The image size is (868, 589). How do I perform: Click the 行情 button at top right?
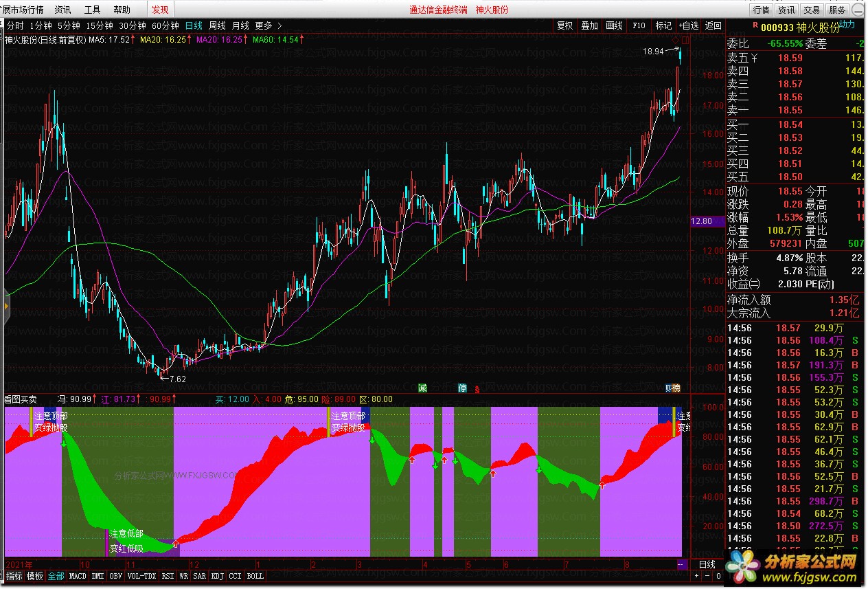click(761, 10)
